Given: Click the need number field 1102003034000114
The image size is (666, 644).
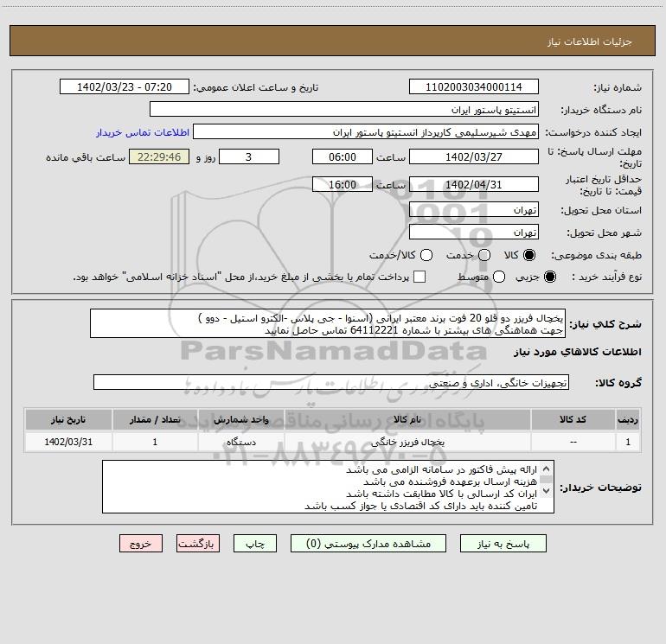Looking at the screenshot, I should [x=474, y=86].
